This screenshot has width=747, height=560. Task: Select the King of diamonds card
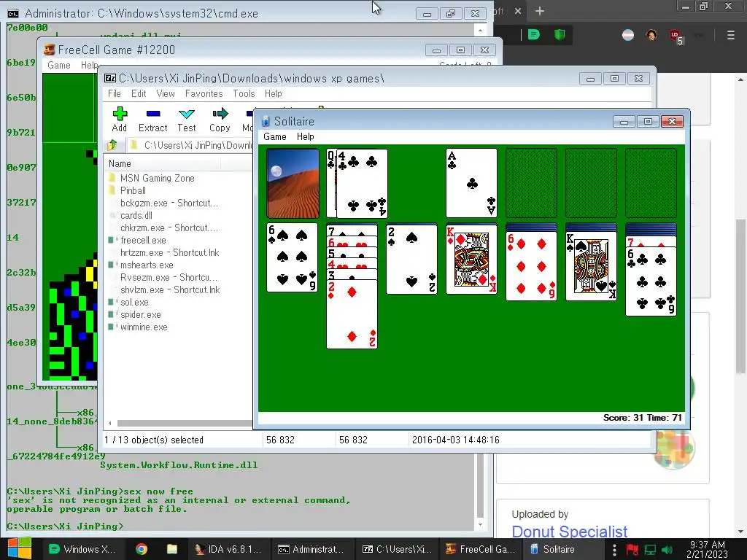tap(472, 260)
